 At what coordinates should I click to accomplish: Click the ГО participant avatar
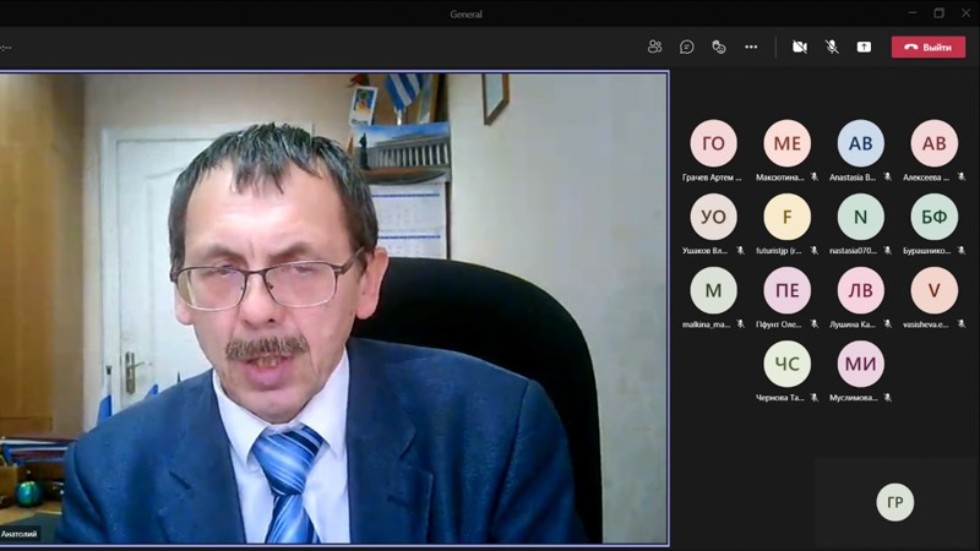tap(713, 143)
